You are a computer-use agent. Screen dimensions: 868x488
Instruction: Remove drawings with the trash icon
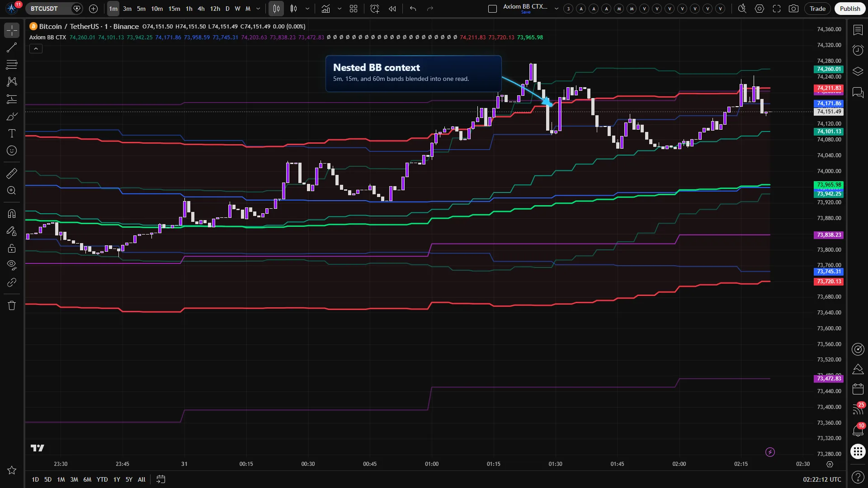click(x=12, y=305)
